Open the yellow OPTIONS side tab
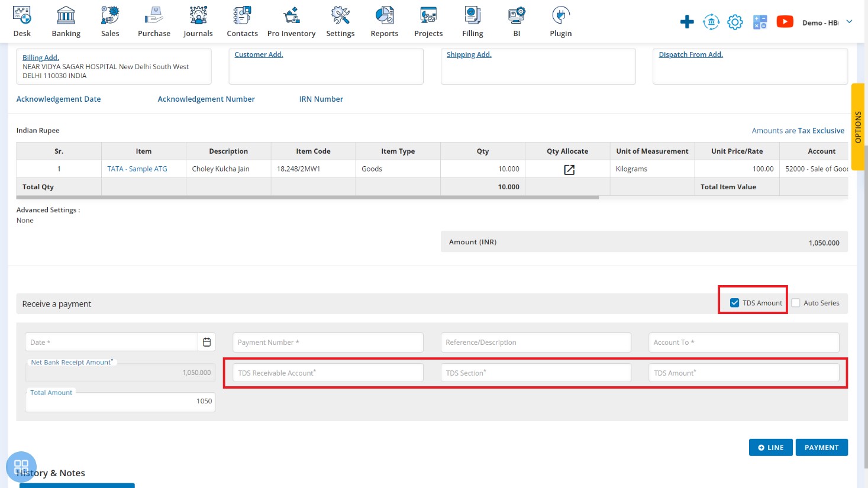868x488 pixels. (x=858, y=127)
